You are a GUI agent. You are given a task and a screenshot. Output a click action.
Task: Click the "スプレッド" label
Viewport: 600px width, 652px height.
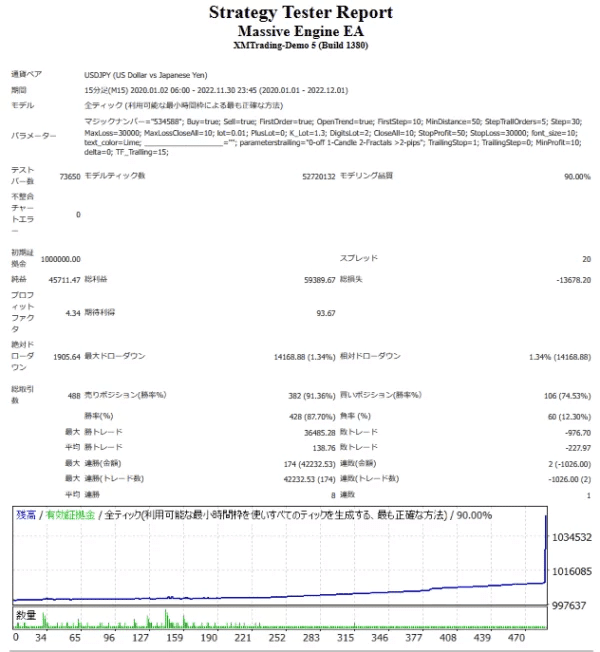click(x=359, y=258)
